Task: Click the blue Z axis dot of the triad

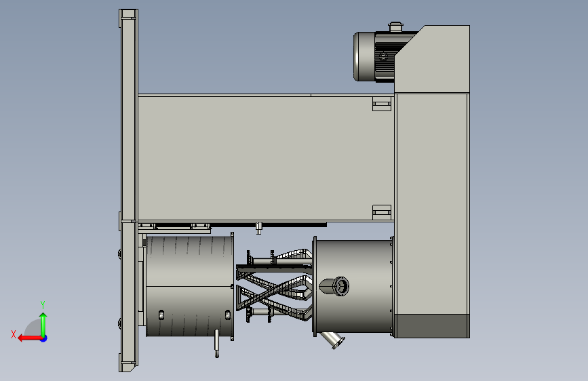Action: point(44,338)
